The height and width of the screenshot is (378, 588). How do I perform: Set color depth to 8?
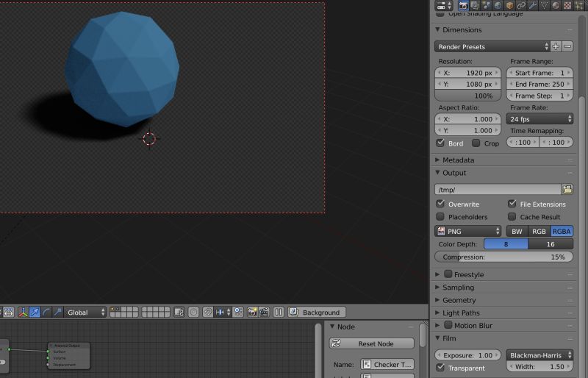506,244
